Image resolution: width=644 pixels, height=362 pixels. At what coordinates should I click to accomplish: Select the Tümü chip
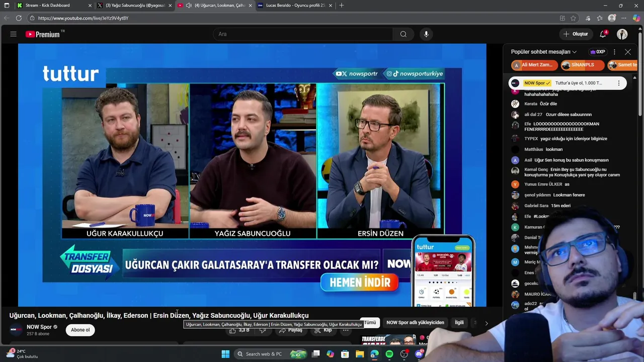click(370, 323)
